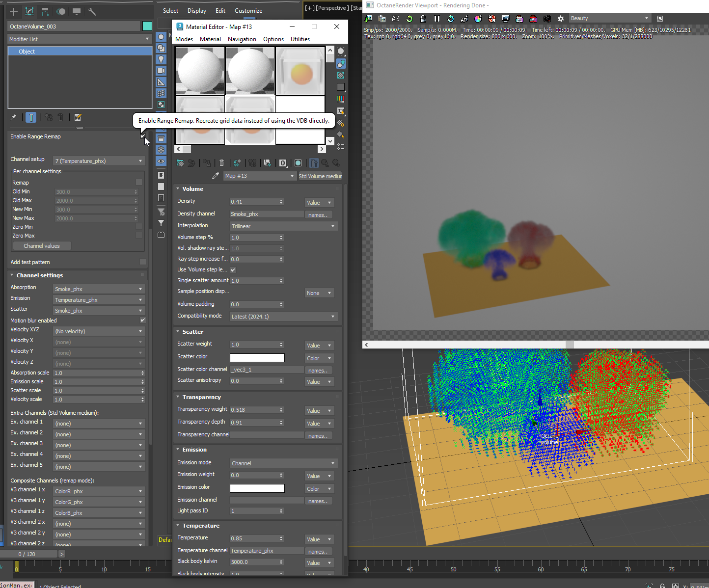The width and height of the screenshot is (709, 588).
Task: Open the Channel setup dropdown
Action: click(99, 161)
